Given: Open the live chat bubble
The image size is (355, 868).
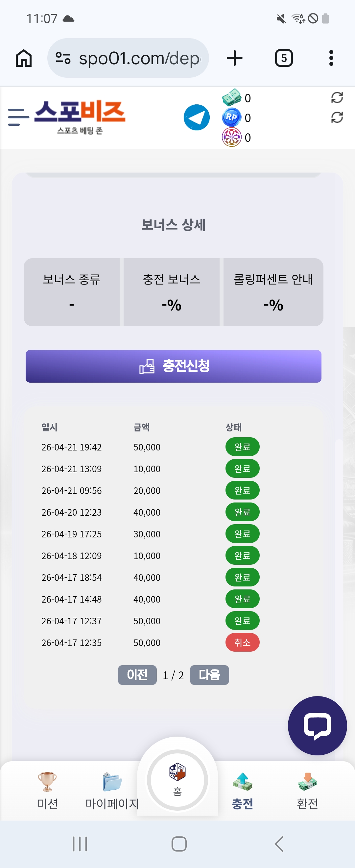Looking at the screenshot, I should 317,725.
